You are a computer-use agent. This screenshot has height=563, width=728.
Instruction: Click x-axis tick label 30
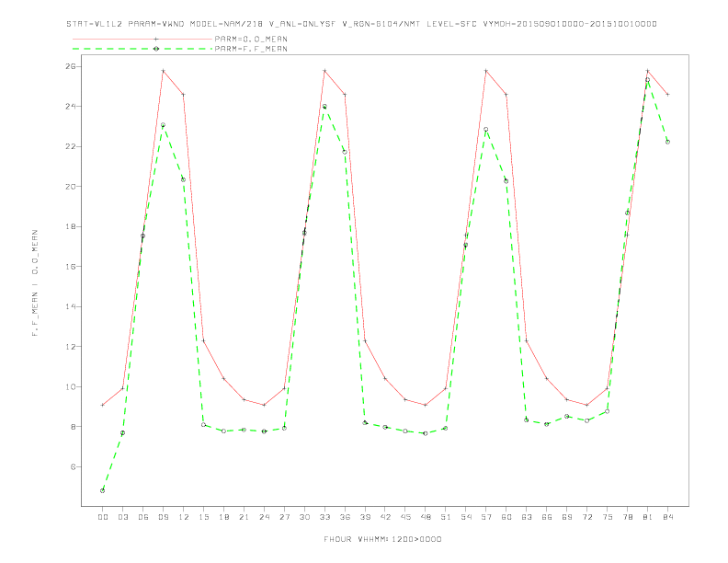[x=304, y=517]
